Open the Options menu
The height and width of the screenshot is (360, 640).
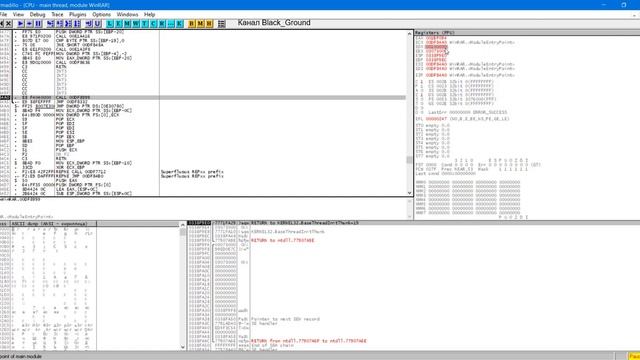pyautogui.click(x=101, y=14)
